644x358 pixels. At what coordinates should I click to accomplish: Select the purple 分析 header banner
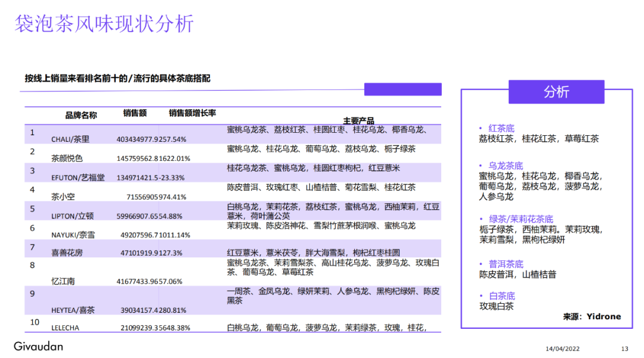[x=556, y=91]
